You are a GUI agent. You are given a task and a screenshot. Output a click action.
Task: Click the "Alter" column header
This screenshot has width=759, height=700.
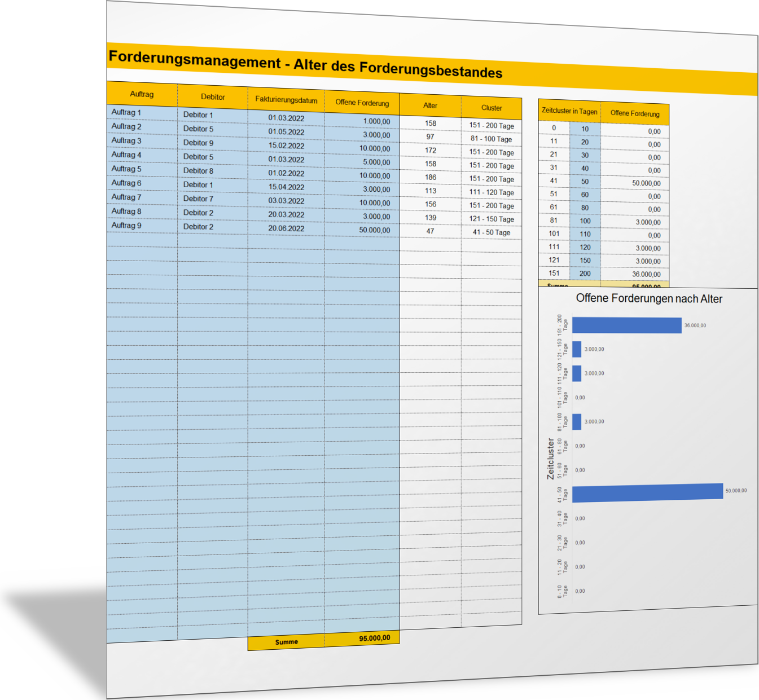pos(430,105)
